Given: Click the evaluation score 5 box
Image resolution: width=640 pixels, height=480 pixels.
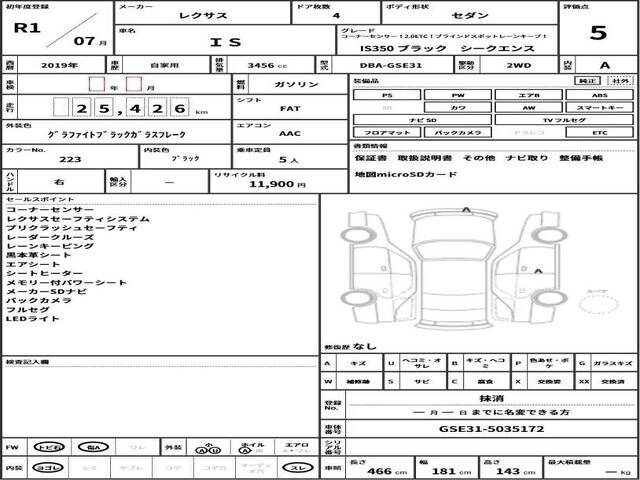Looking at the screenshot, I should pos(598,32).
